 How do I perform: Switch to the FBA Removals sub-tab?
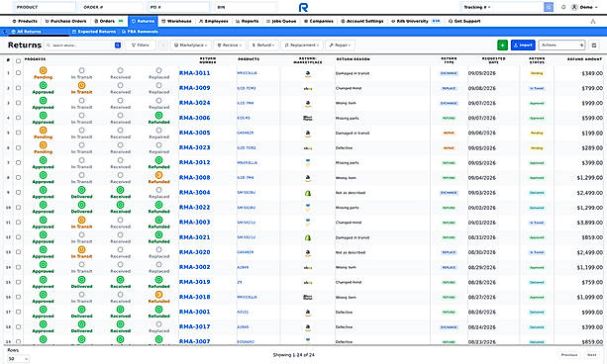[140, 32]
